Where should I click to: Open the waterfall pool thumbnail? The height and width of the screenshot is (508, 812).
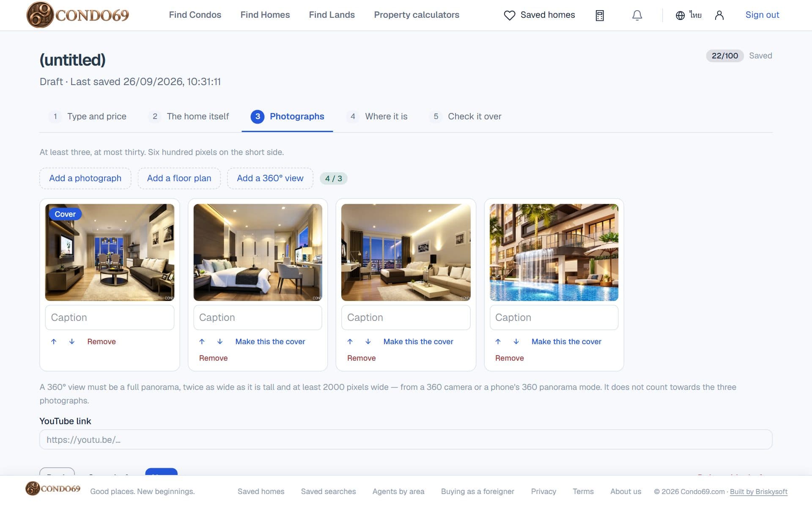click(554, 252)
